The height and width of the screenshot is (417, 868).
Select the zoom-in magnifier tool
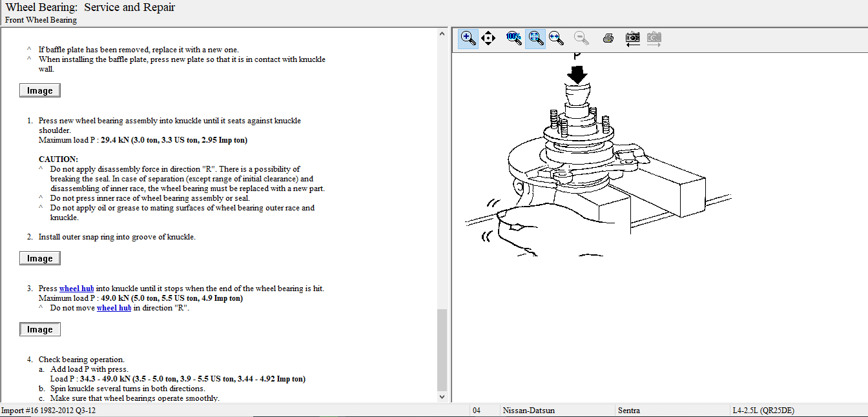[468, 38]
